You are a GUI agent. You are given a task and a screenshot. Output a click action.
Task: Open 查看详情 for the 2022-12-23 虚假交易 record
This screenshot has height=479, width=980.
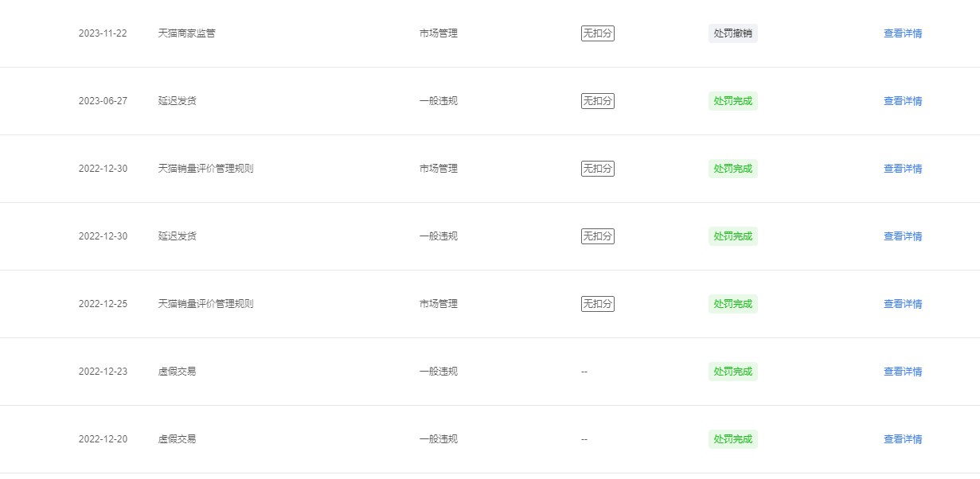point(903,372)
